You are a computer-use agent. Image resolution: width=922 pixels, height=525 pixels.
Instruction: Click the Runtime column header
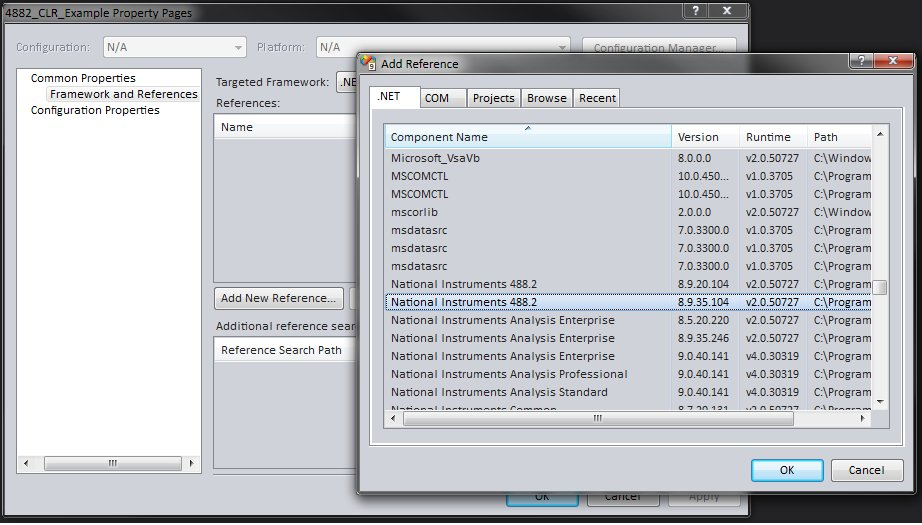[x=773, y=137]
